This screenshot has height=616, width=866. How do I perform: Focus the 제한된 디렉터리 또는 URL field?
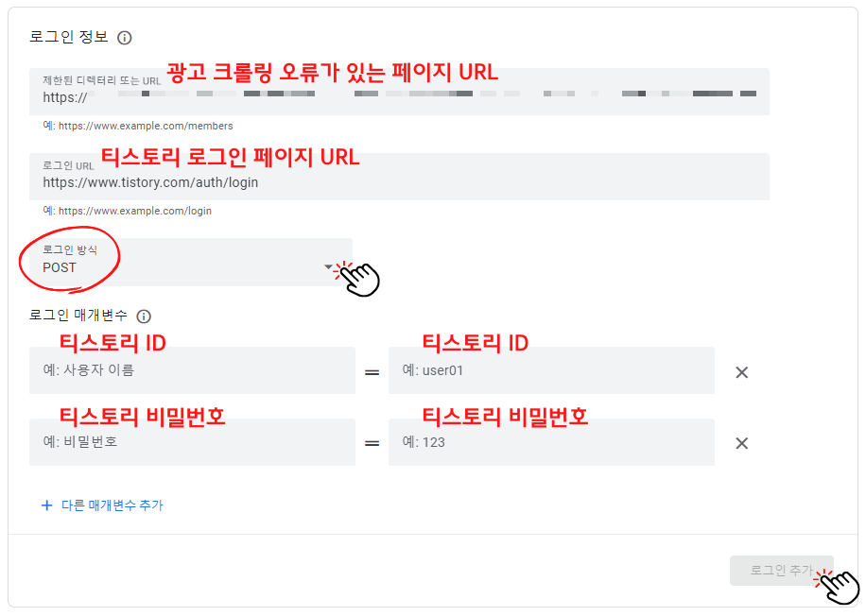[399, 92]
